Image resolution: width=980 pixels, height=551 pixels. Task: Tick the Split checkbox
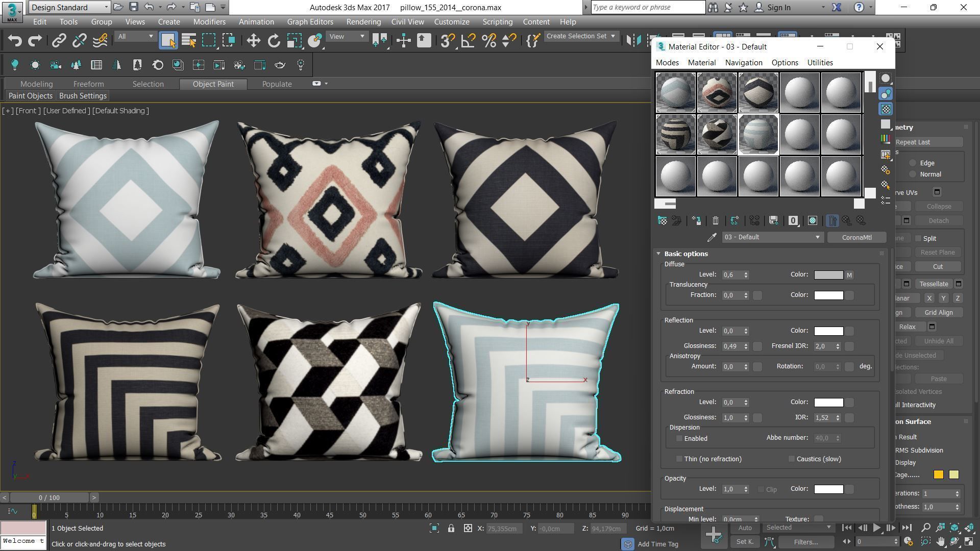(918, 238)
